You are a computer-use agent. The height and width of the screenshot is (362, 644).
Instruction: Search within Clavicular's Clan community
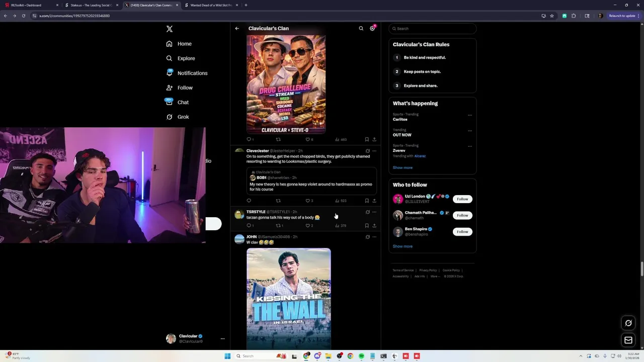click(x=361, y=29)
